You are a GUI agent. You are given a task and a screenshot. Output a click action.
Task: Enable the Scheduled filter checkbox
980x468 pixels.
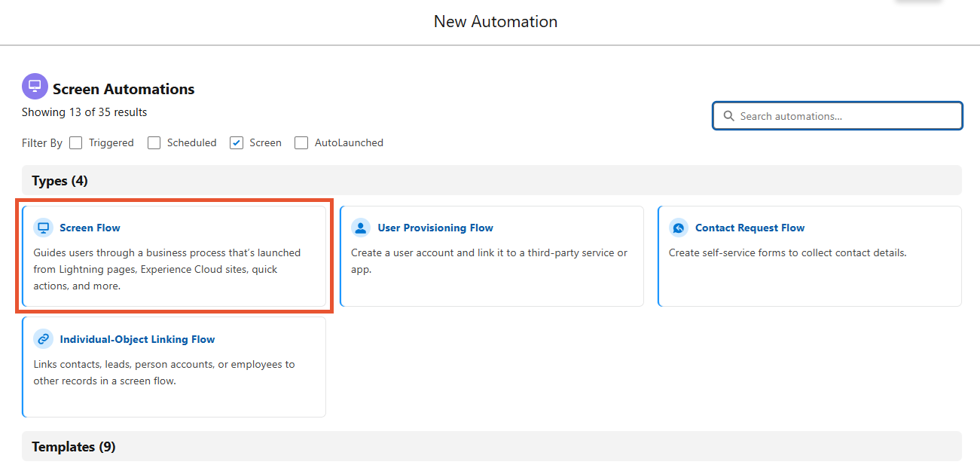pos(154,142)
